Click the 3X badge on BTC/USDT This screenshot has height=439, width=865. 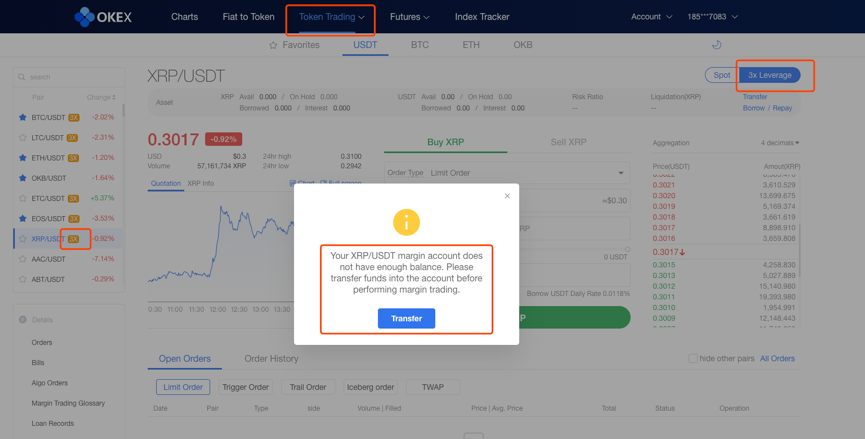point(74,117)
